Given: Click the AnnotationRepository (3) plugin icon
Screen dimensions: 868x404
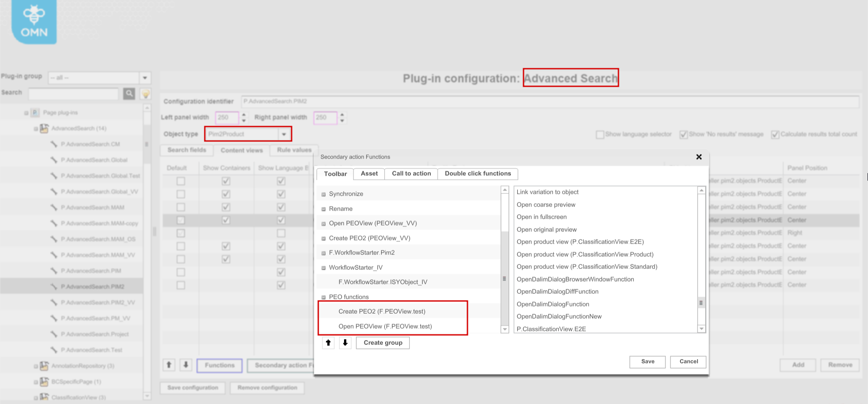Looking at the screenshot, I should coord(44,366).
